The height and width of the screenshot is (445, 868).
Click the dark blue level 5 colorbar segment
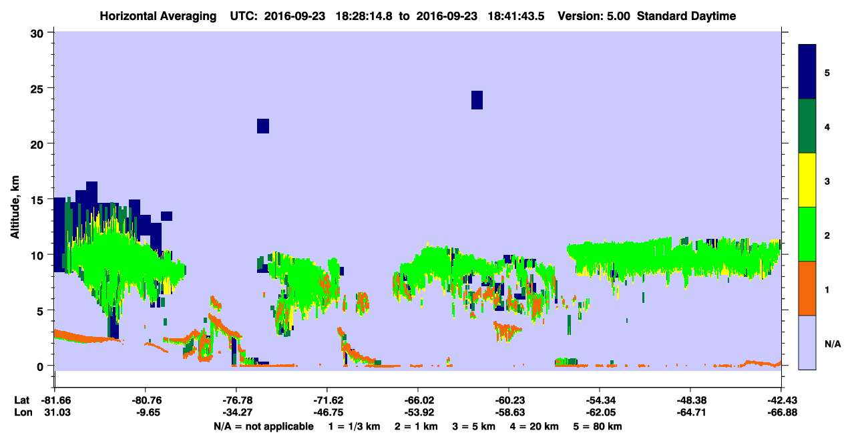point(807,72)
